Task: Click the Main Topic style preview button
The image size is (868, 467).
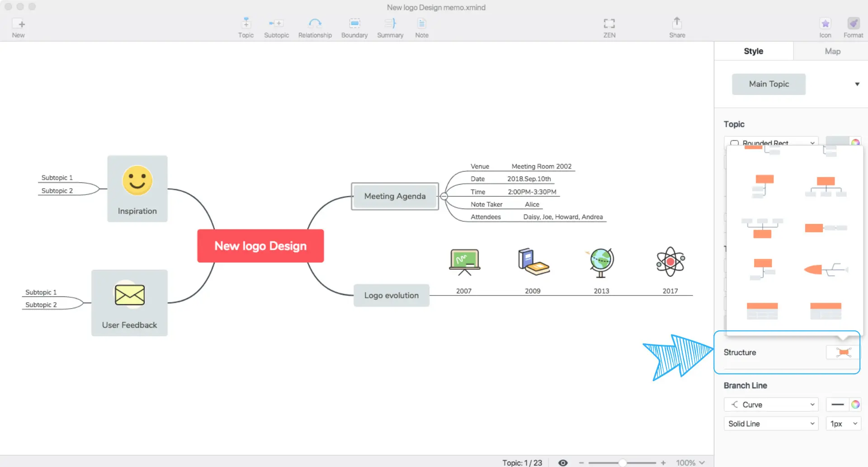Action: (769, 84)
